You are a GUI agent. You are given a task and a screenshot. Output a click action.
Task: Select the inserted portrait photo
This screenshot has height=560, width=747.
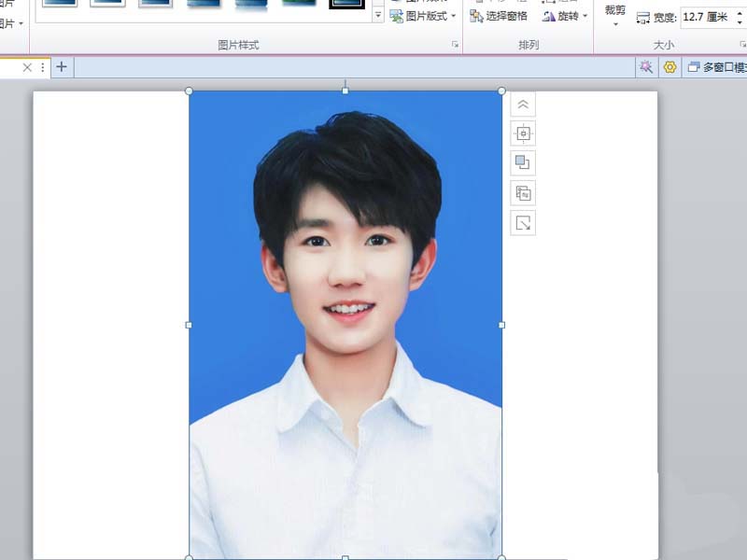345,325
